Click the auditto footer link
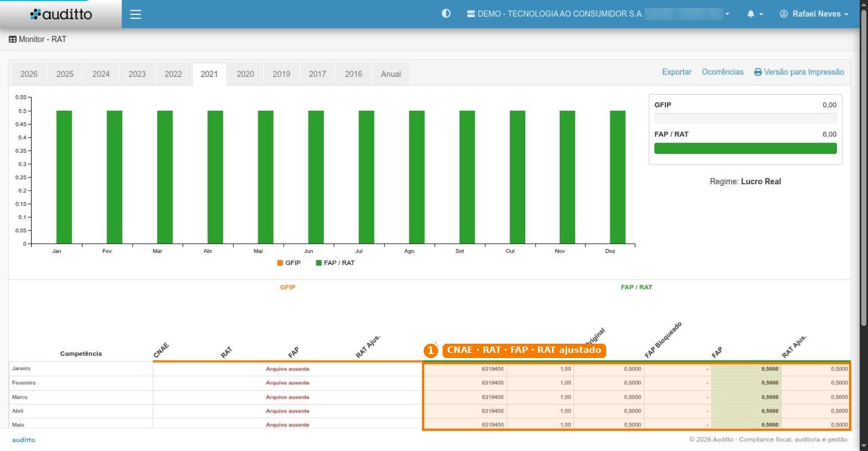This screenshot has height=451, width=868. coord(24,440)
